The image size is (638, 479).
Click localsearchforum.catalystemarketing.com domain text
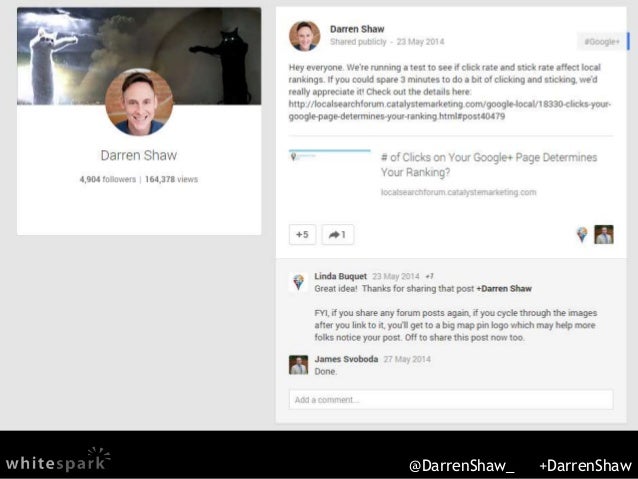(458, 192)
